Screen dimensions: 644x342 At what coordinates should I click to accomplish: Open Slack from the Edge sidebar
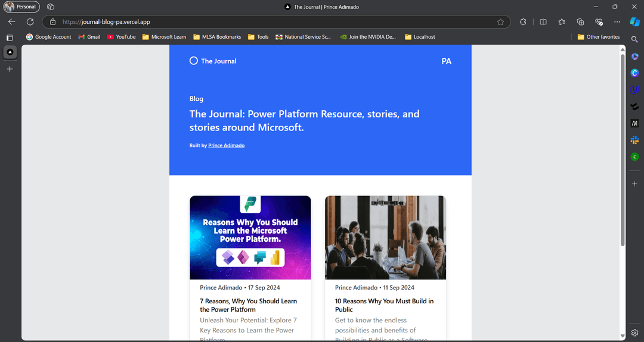click(x=635, y=141)
